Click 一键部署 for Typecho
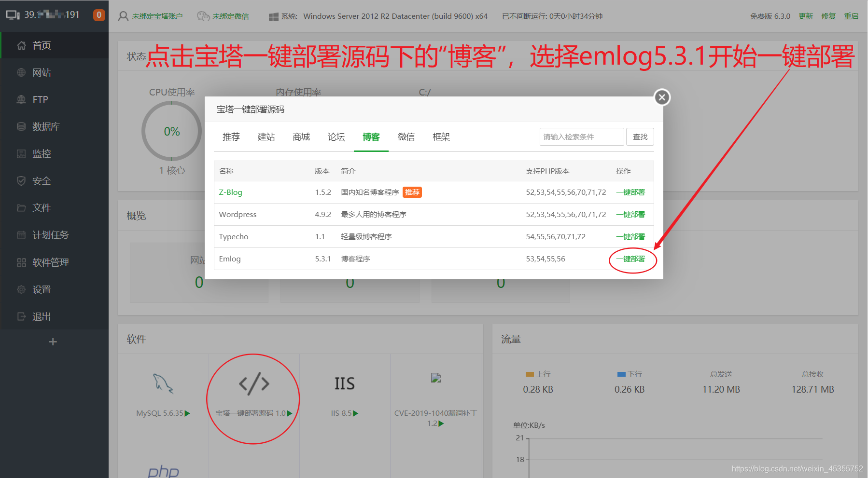Screen dimensions: 868x478 pyautogui.click(x=630, y=236)
